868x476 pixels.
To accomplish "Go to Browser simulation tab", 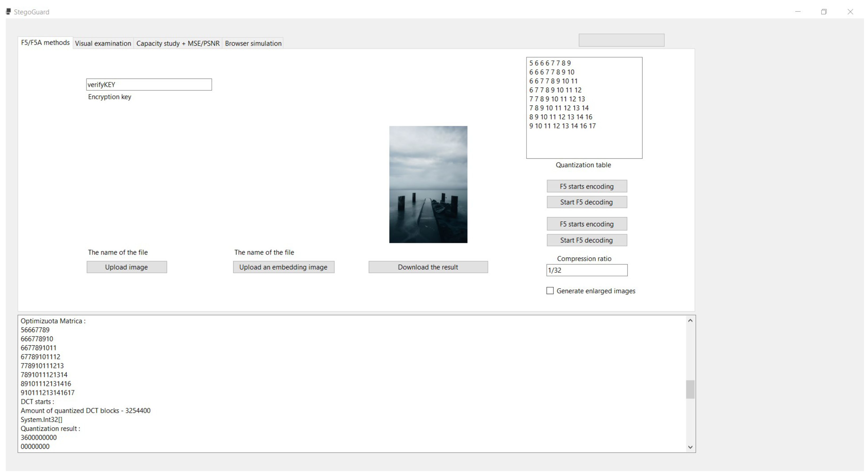I will click(253, 43).
